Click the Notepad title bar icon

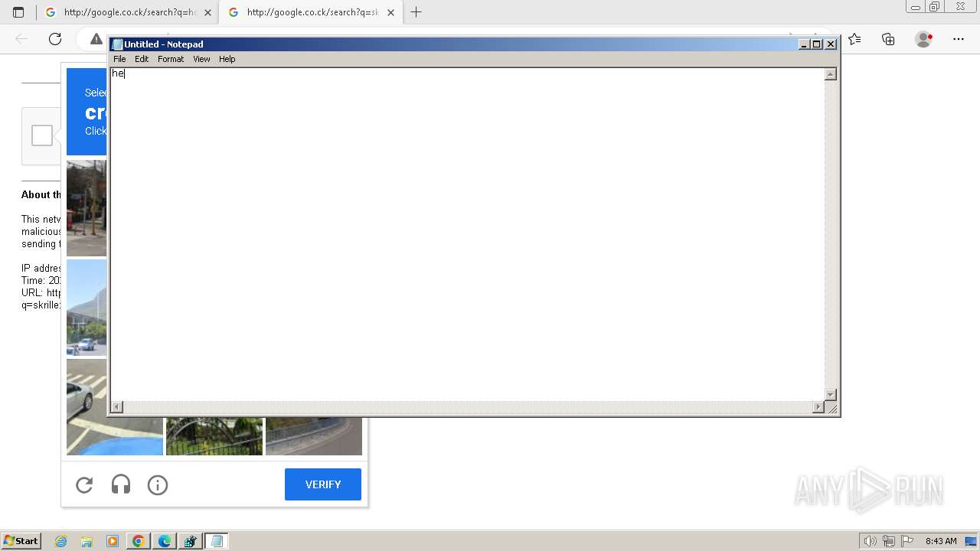coord(117,44)
